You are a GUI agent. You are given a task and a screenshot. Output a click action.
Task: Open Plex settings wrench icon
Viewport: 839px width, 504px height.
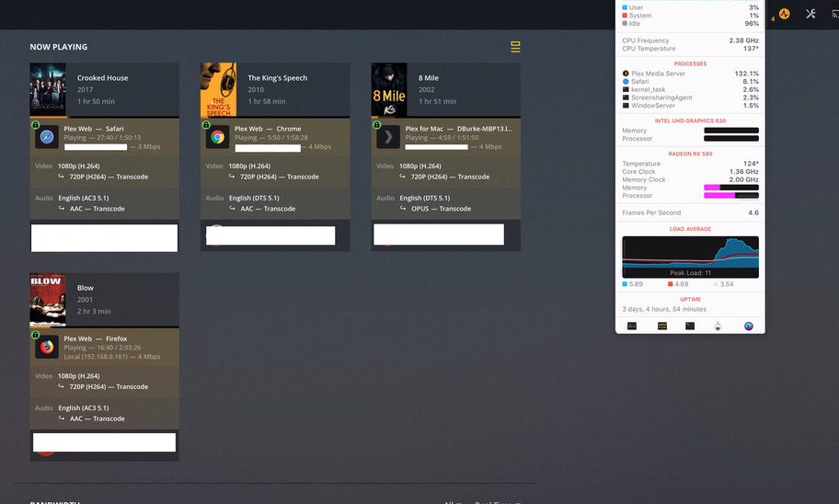[810, 14]
